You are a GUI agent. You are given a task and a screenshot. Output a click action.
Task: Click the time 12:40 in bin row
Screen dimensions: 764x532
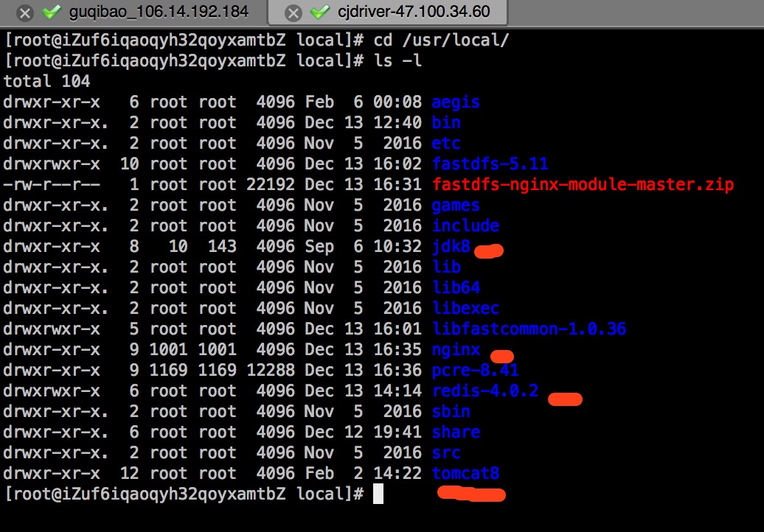tap(397, 122)
